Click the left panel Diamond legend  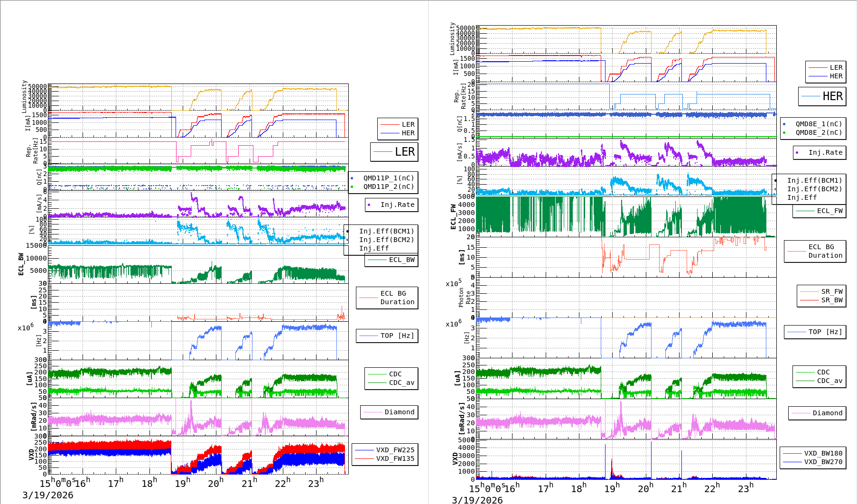click(399, 412)
